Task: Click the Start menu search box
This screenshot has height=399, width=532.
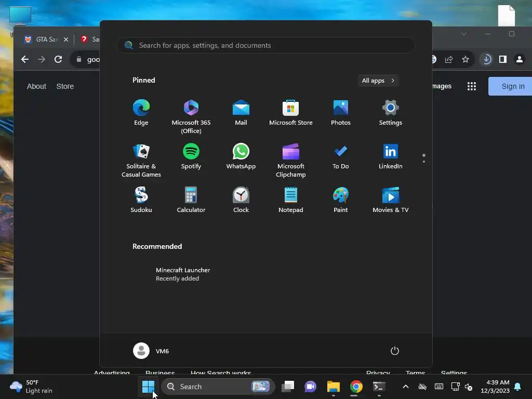Action: pos(266,45)
